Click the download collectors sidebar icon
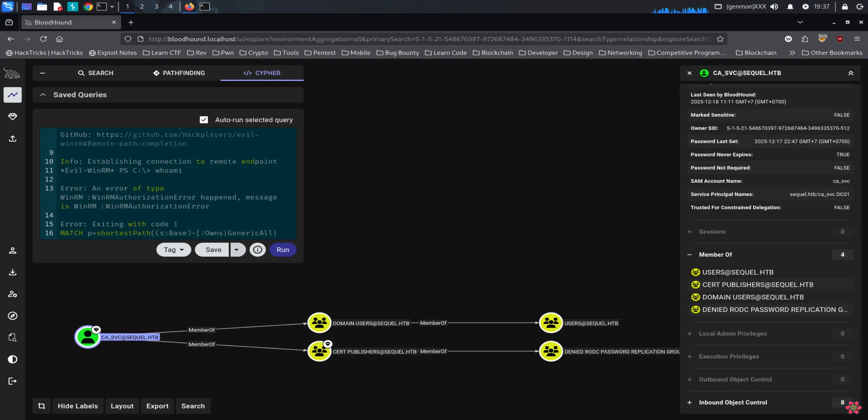Screen dimensions: 868x420 pyautogui.click(x=13, y=272)
